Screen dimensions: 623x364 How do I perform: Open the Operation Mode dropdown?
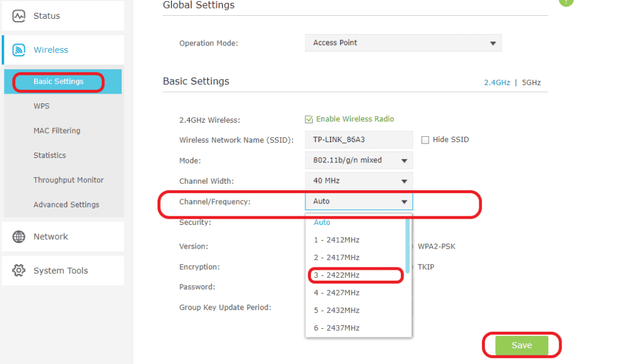pyautogui.click(x=403, y=43)
